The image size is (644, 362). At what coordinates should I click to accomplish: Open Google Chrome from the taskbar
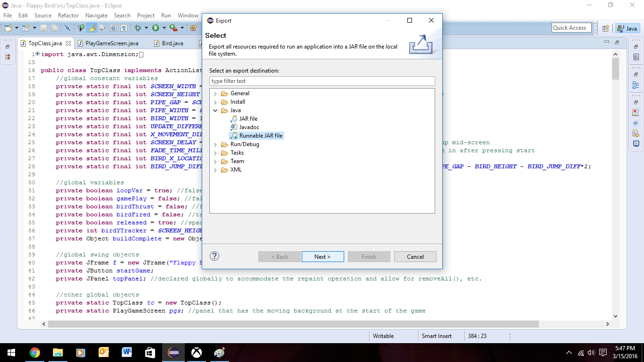point(34,352)
